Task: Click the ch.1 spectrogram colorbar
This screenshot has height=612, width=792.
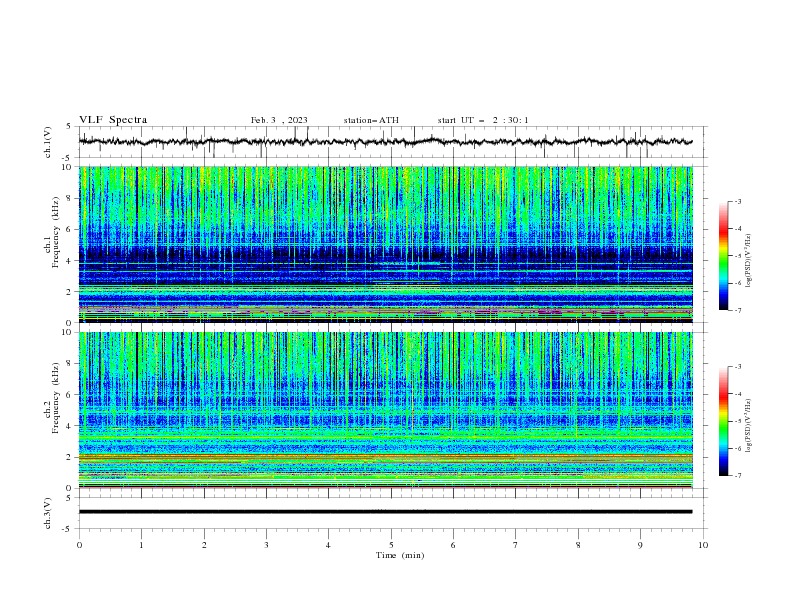Action: [723, 256]
